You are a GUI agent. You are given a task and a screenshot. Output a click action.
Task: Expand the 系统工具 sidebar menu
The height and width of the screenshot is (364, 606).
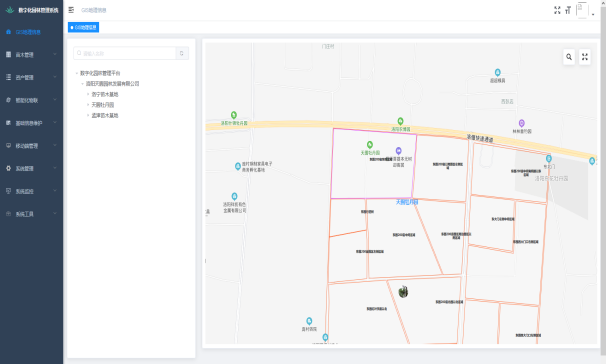[31, 214]
